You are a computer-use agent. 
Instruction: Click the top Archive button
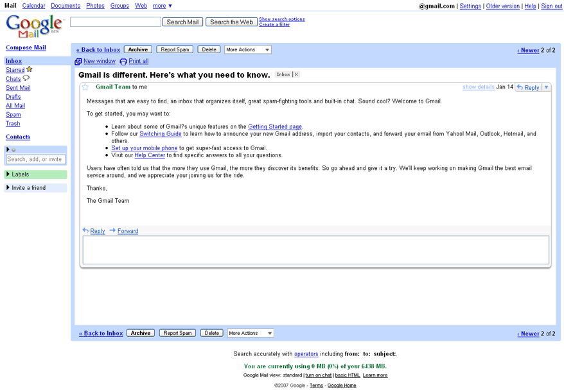pos(137,49)
